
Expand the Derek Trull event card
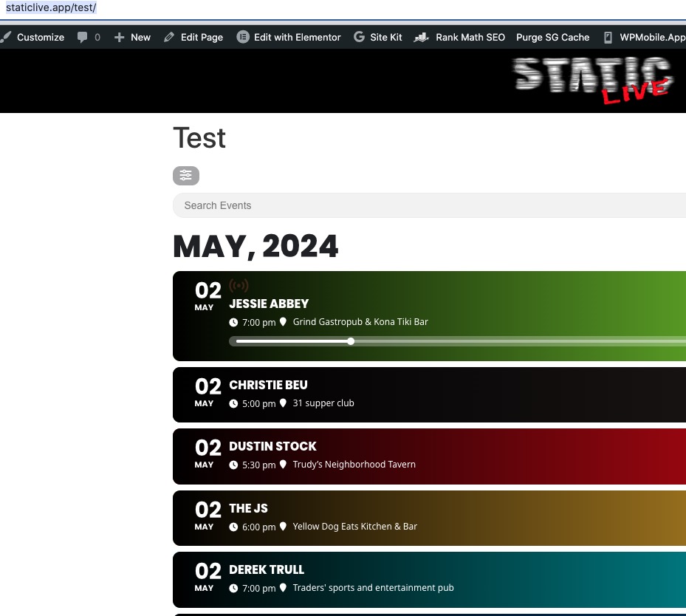coord(429,580)
